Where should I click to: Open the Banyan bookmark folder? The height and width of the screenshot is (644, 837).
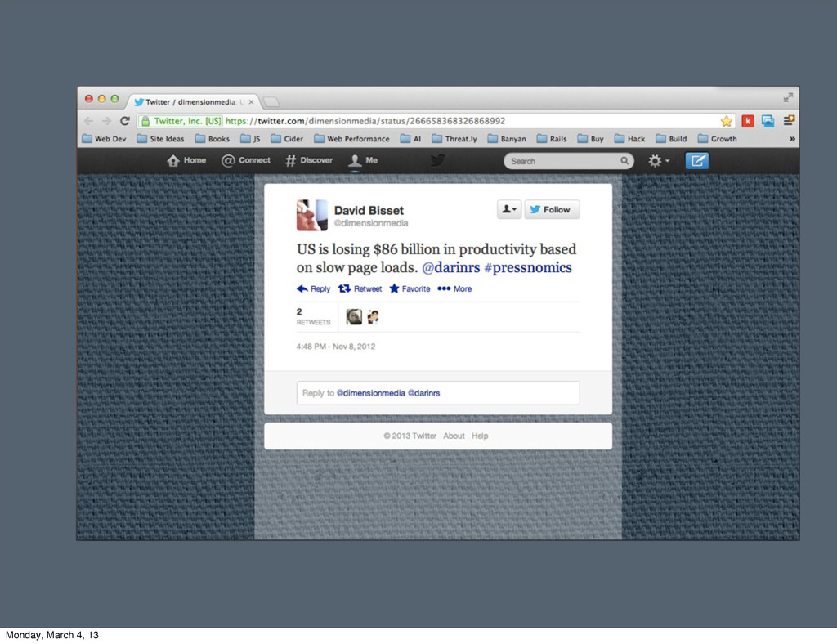(x=507, y=139)
